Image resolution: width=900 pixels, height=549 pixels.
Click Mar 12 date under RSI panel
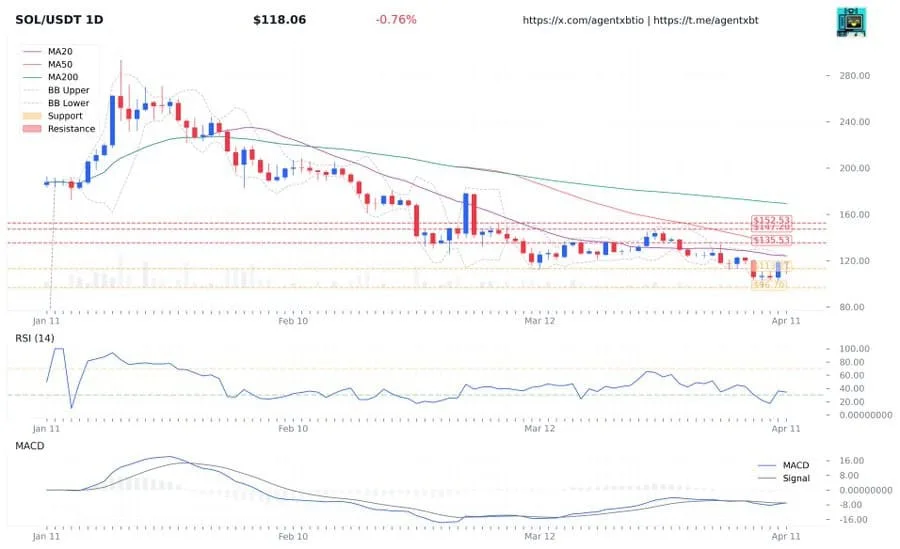point(540,428)
